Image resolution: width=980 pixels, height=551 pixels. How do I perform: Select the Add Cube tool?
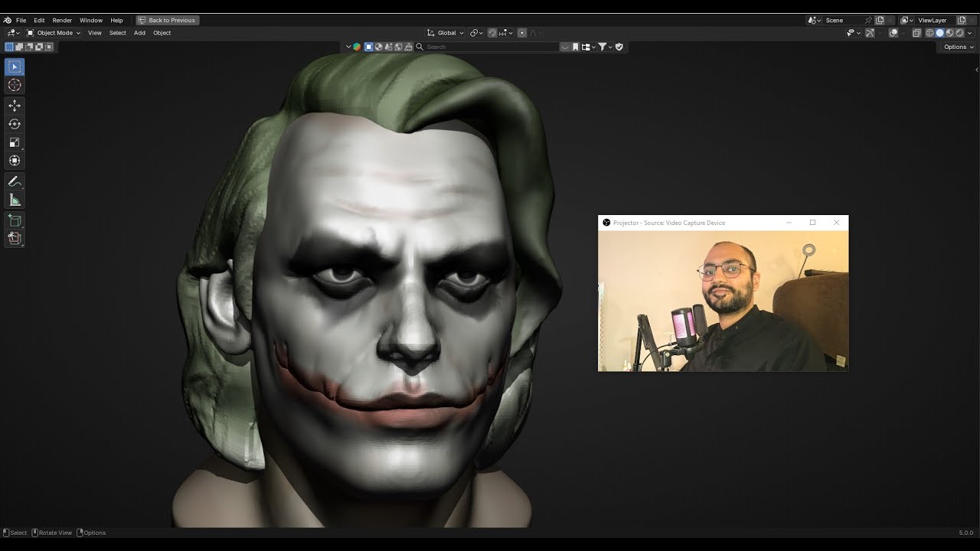(15, 221)
